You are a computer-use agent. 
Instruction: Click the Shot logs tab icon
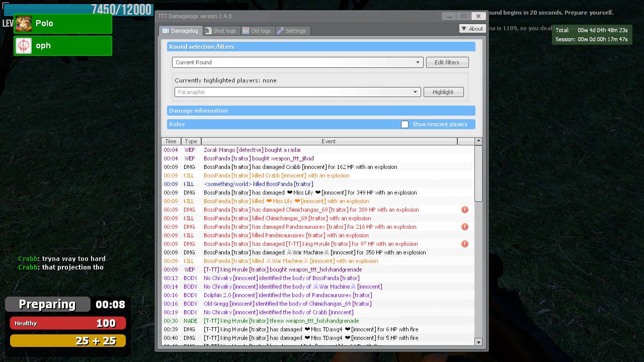(x=208, y=31)
